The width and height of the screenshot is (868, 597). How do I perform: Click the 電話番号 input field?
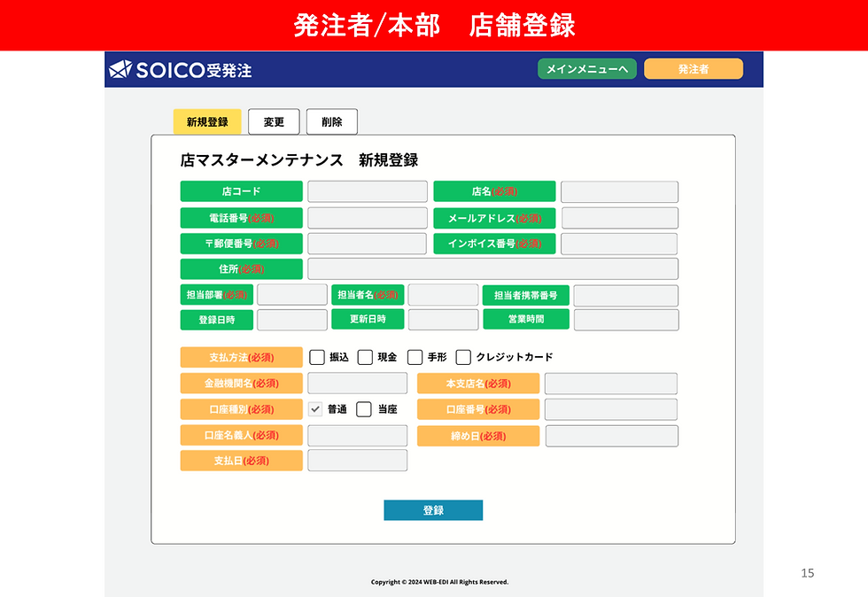point(367,217)
